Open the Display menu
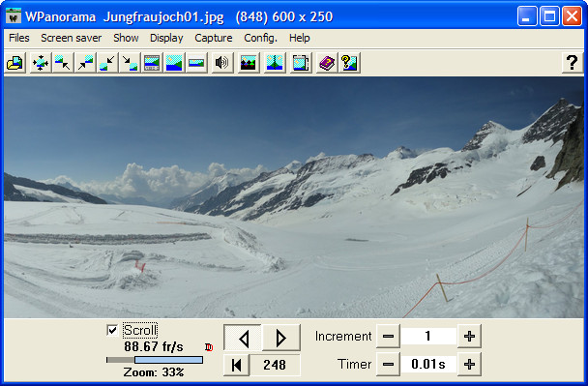The image size is (588, 386). coord(166,38)
